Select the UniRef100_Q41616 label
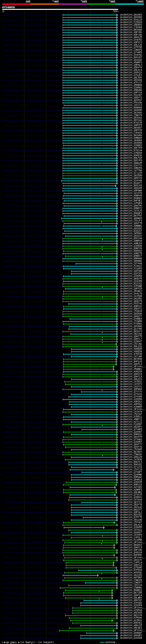This screenshot has height=644, width=146. (131, 60)
